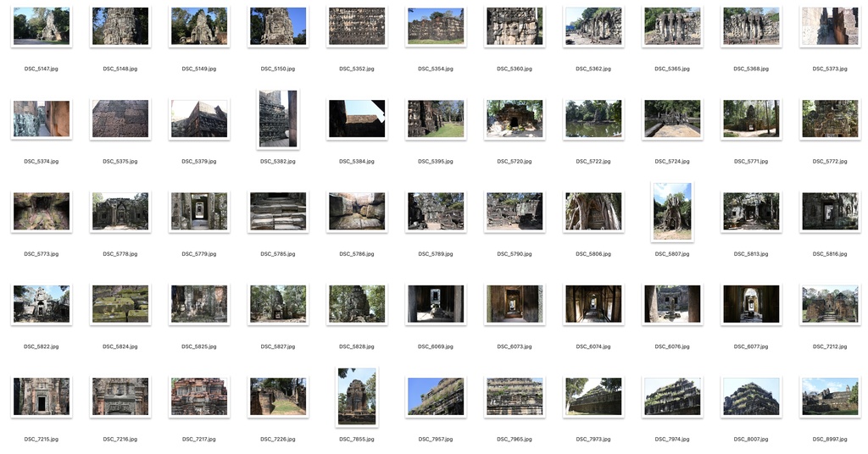
Task: Select the DSC_5824.jpg mossy stones thumbnail
Action: [120, 303]
